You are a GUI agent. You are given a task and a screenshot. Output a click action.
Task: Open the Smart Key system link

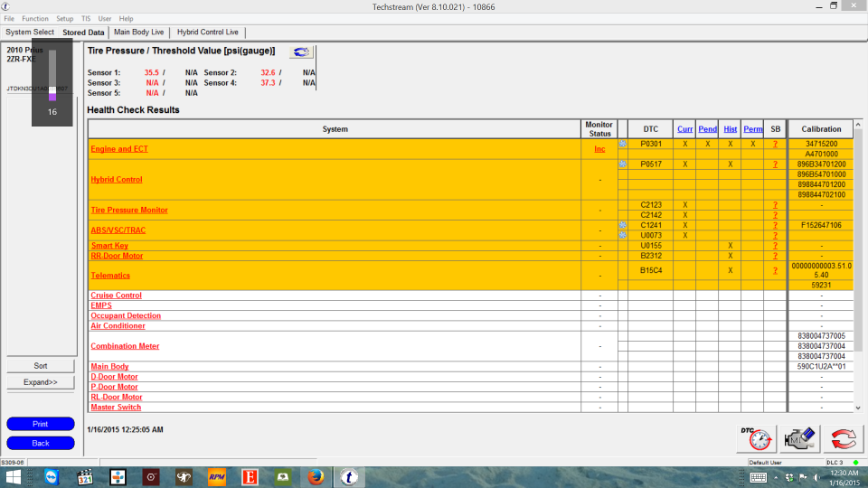tap(109, 246)
